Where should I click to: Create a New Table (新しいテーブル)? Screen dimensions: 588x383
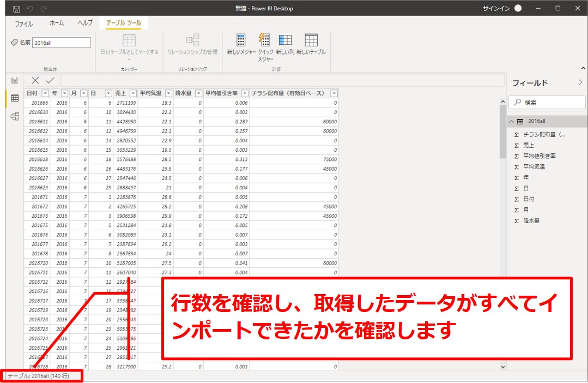tap(311, 40)
